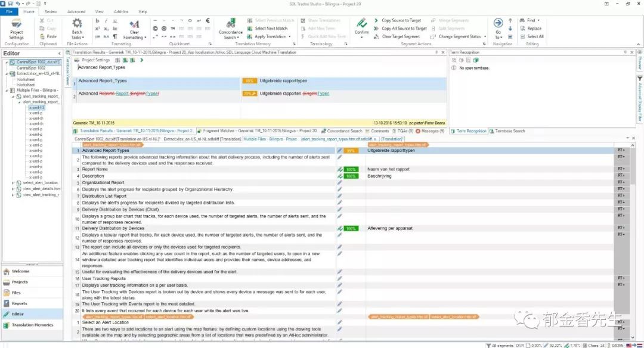Open Change Segment Status dropdown
Screen dimensions: 644x348
tap(459, 36)
